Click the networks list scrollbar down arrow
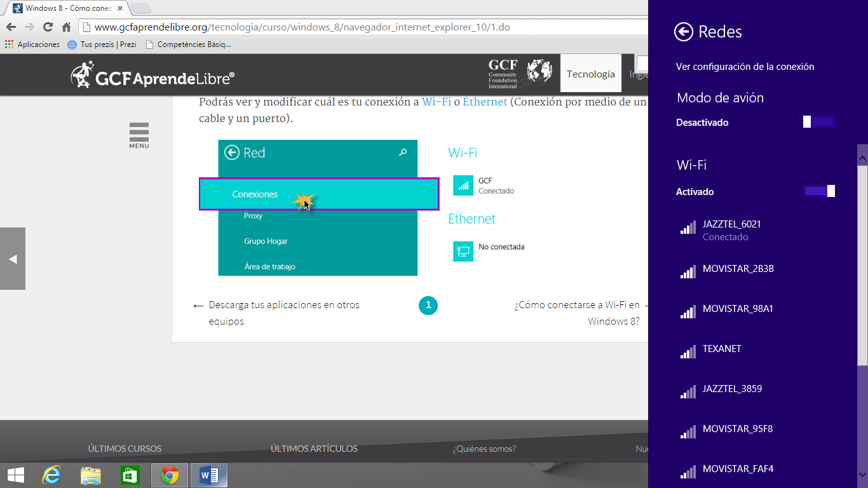This screenshot has width=868, height=488. coord(862,474)
